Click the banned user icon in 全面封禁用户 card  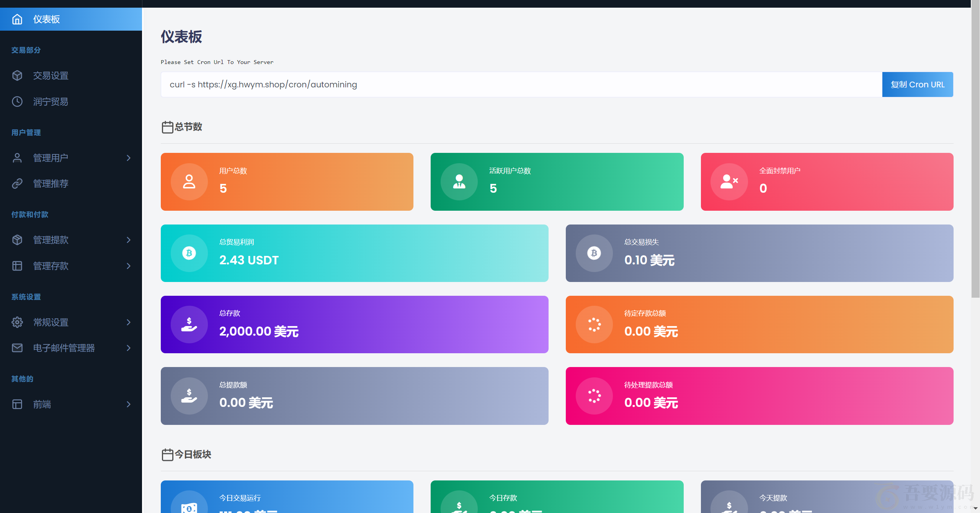click(729, 182)
